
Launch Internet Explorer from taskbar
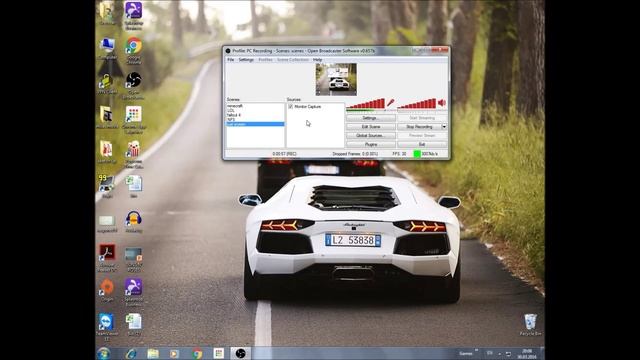[131, 353]
